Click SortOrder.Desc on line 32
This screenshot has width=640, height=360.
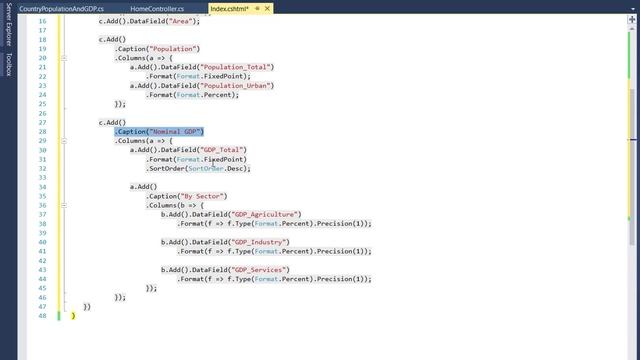tap(215, 169)
